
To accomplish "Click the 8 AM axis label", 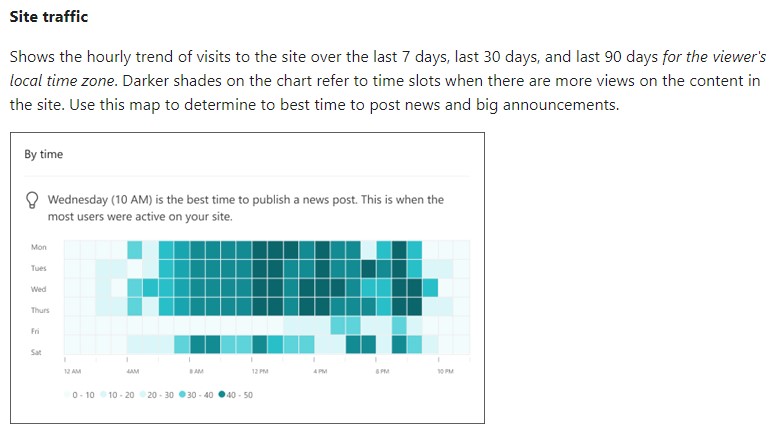I will (195, 372).
